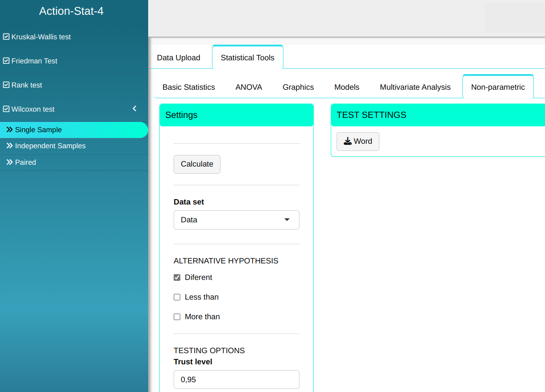Collapse the Wilcoxon test submenu chevron
The image size is (545, 392).
pyautogui.click(x=134, y=109)
